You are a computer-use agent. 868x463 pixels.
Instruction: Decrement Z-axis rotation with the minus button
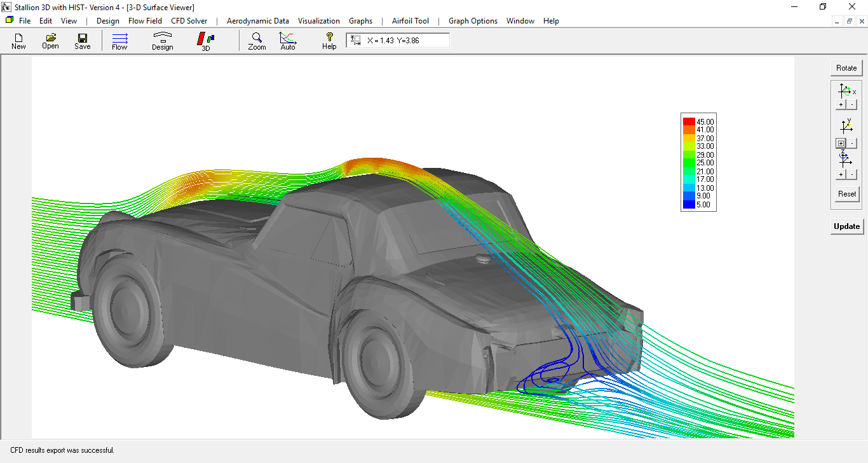click(851, 174)
